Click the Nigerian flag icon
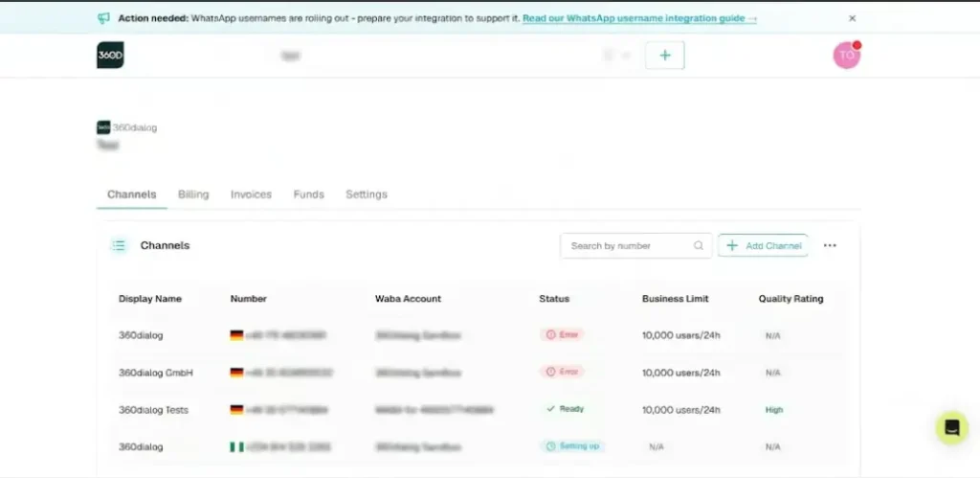980x478 pixels. [237, 446]
